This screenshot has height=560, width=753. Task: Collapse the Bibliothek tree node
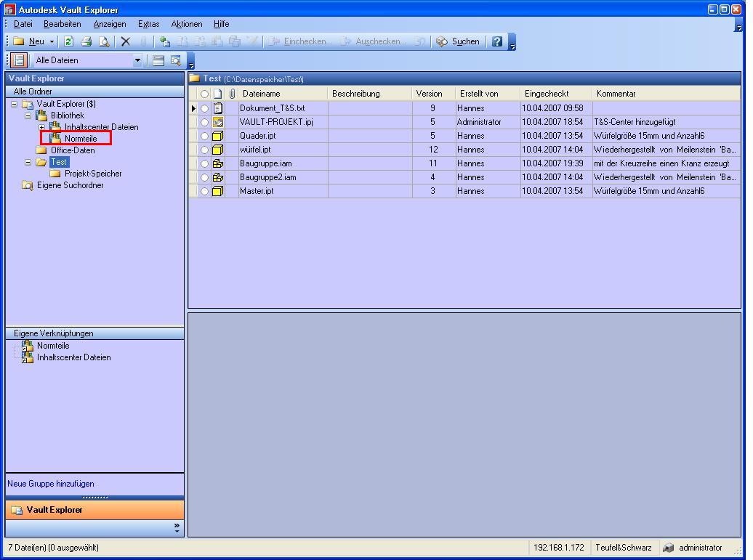28,115
